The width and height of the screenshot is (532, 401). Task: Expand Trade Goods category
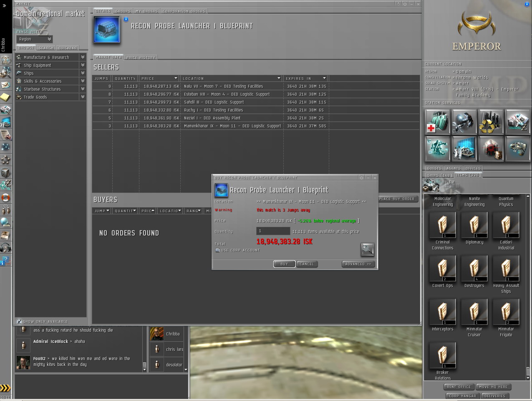pyautogui.click(x=50, y=97)
